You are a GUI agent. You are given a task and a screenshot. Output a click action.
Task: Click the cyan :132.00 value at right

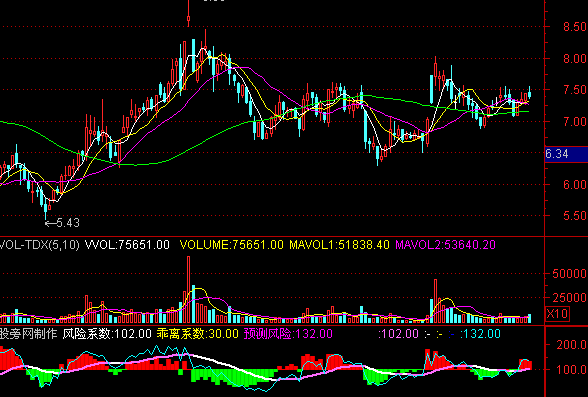tap(480, 334)
